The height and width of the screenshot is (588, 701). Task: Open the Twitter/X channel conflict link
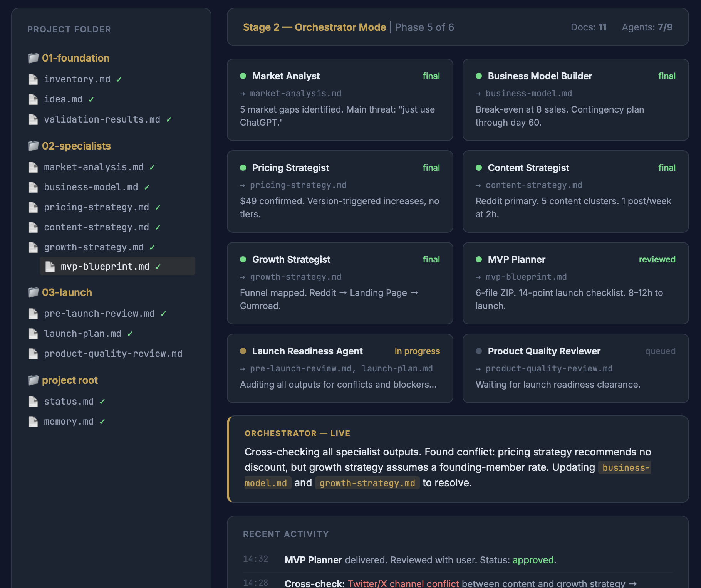pyautogui.click(x=403, y=583)
